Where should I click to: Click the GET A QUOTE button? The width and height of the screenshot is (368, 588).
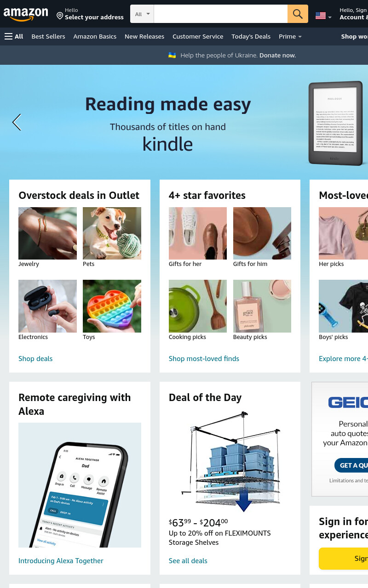352,465
